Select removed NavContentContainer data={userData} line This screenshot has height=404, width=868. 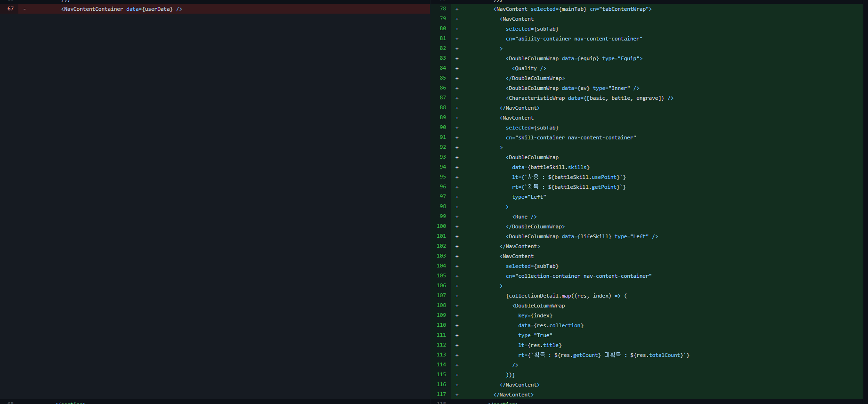pos(122,9)
